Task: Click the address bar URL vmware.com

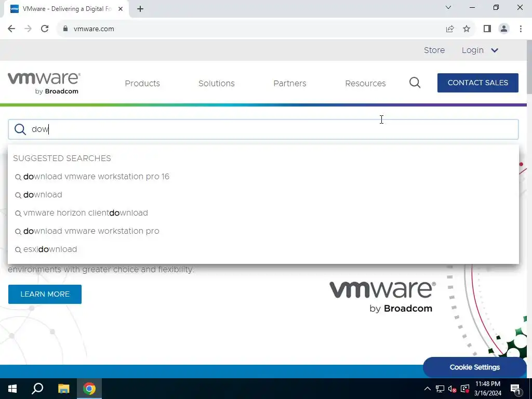Action: click(94, 29)
